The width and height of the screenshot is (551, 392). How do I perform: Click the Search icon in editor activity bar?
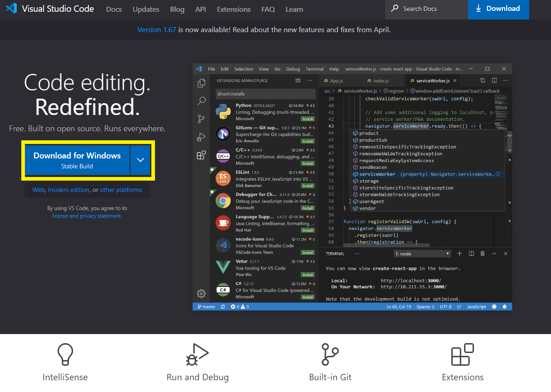(201, 101)
